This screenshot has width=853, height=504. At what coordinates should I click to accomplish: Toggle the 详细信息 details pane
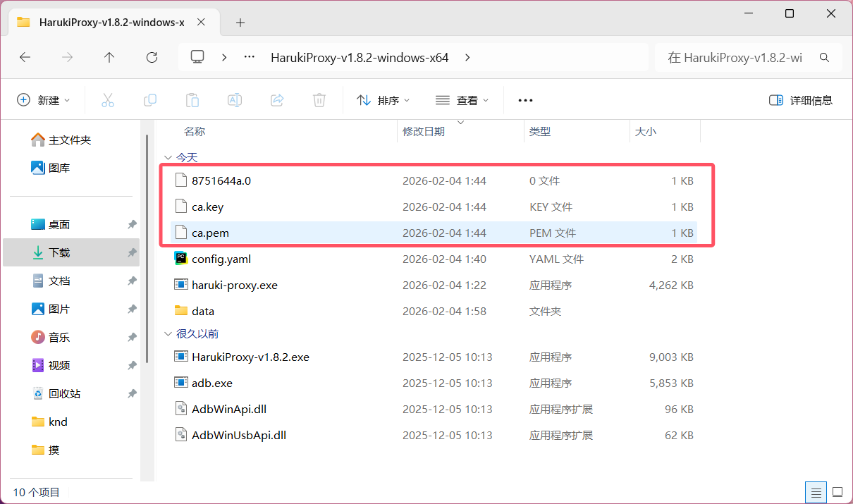click(x=801, y=100)
